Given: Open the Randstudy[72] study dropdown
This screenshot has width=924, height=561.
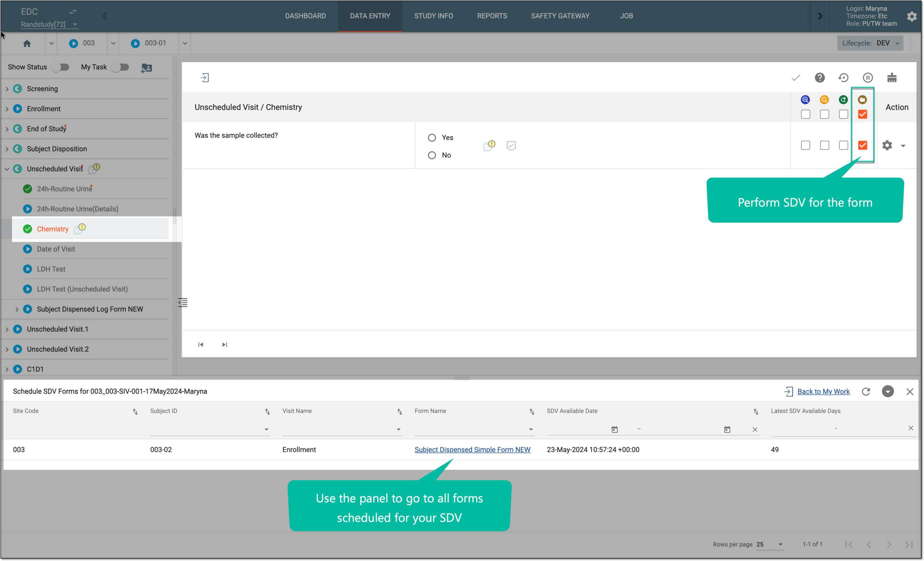Looking at the screenshot, I should (x=49, y=24).
